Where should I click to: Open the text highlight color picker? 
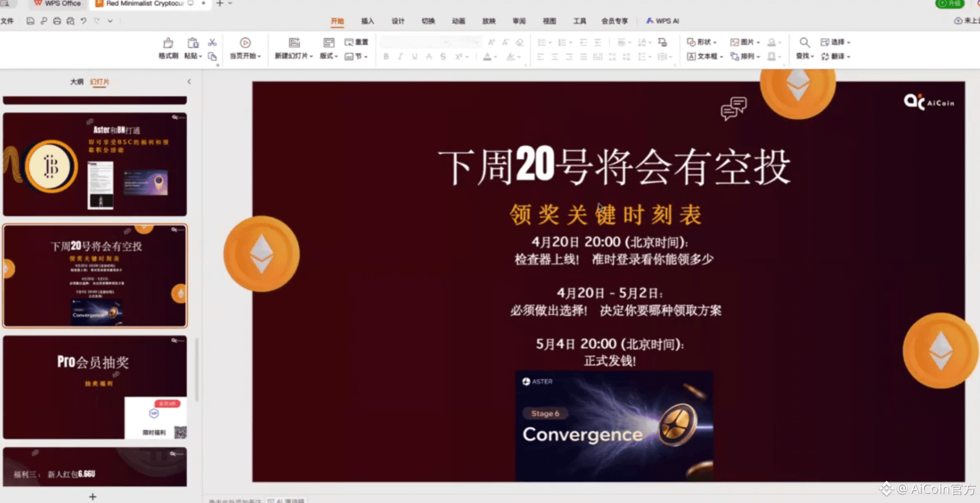(x=511, y=56)
